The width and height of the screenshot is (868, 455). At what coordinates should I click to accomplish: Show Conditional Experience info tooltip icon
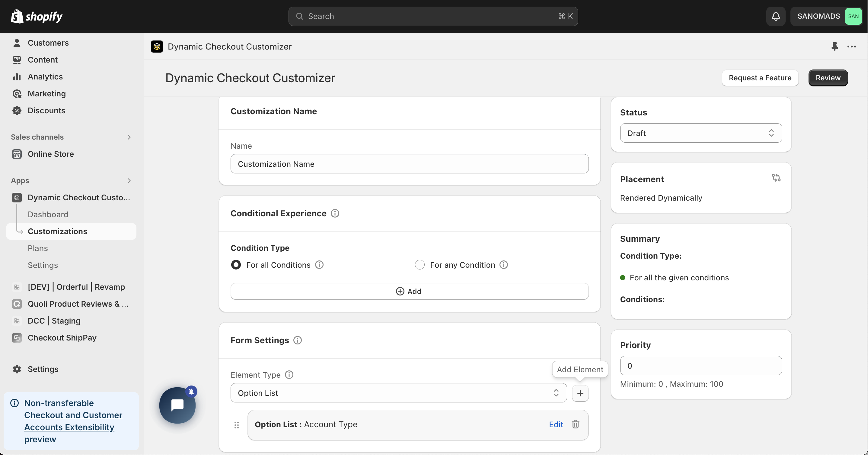335,214
